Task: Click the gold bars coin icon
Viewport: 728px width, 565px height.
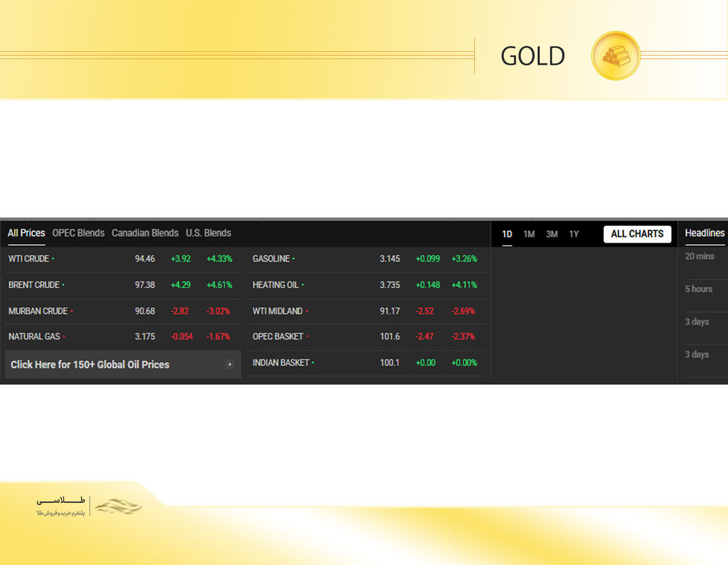Action: click(x=616, y=55)
